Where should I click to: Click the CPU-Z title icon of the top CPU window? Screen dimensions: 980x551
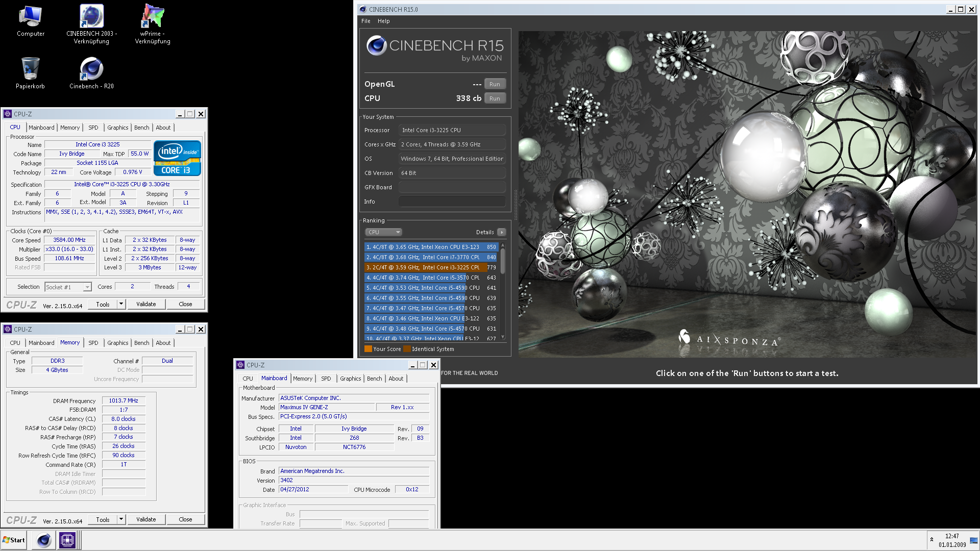(x=8, y=114)
